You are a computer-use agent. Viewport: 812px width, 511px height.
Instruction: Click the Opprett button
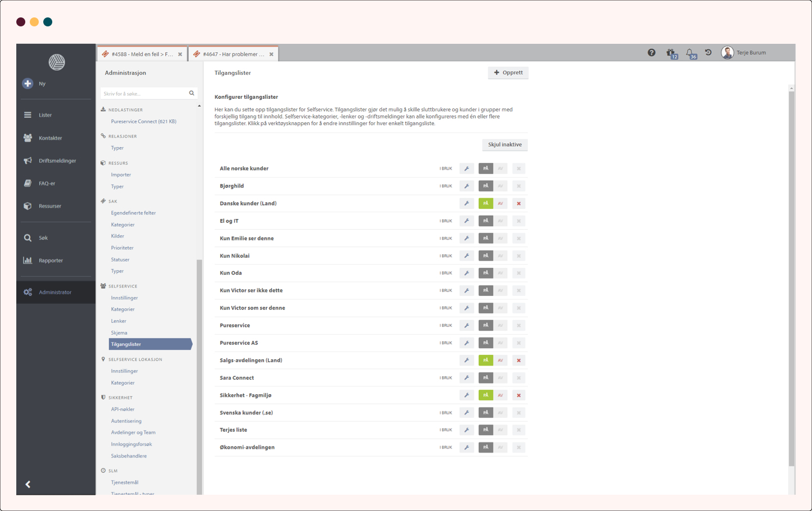pos(508,72)
